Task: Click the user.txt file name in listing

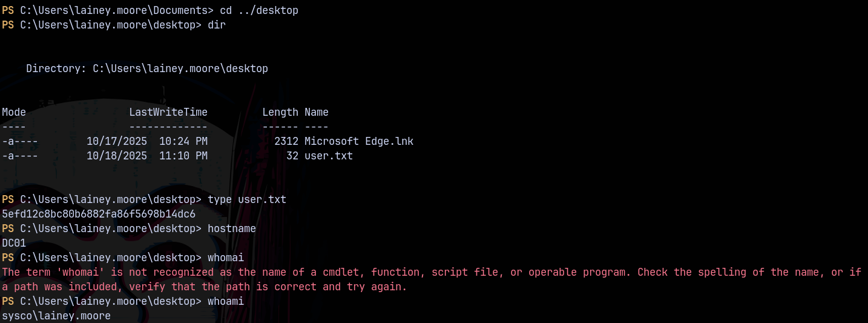Action: point(328,156)
